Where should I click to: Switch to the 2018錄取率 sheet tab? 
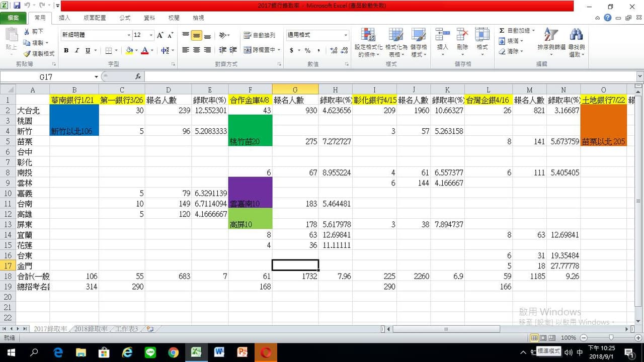point(91,329)
